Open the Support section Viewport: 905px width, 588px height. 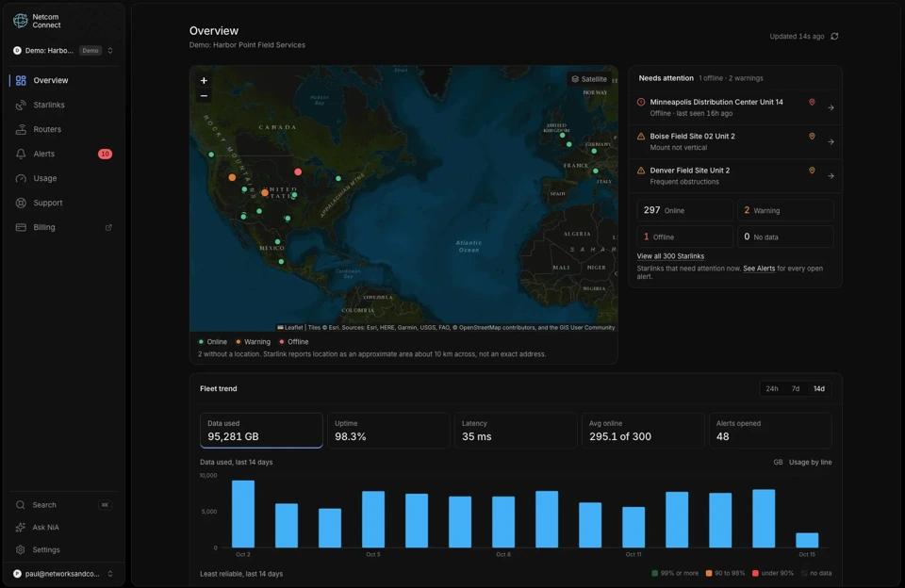[63, 204]
